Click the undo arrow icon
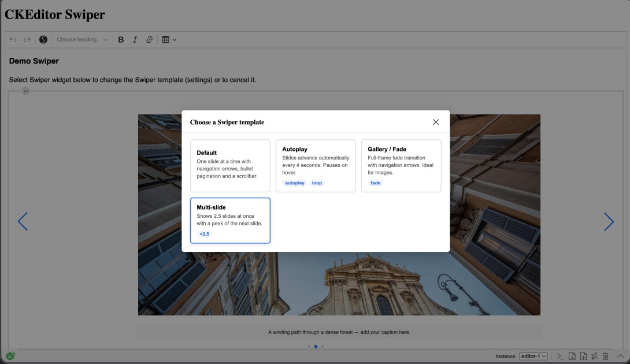Image resolution: width=630 pixels, height=364 pixels. [13, 39]
